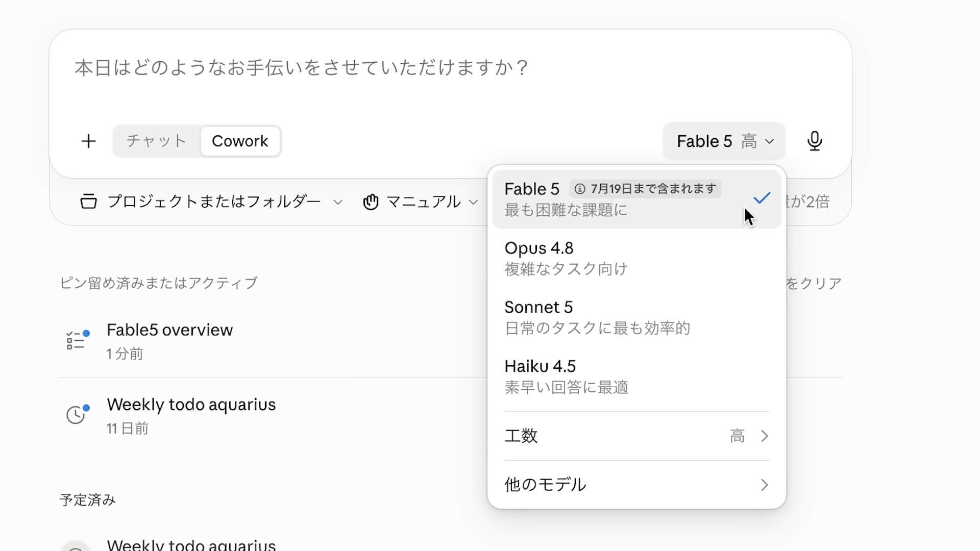
Task: Click the 1分前 timestamp text
Action: pos(125,354)
